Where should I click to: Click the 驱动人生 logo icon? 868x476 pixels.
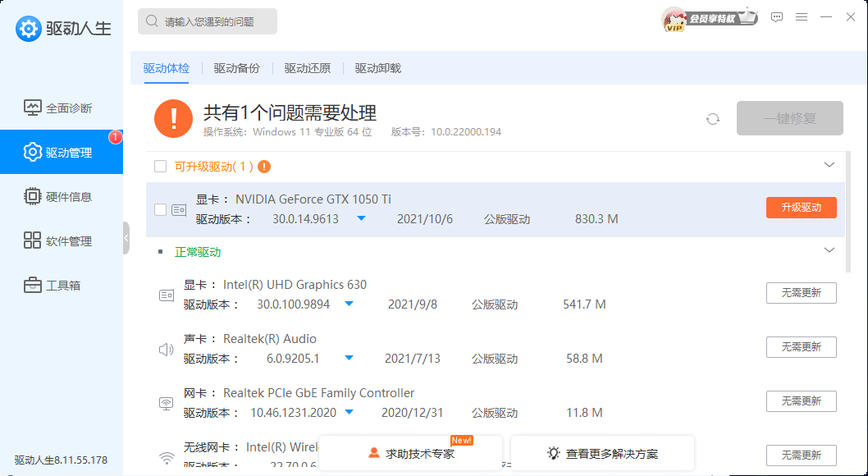(28, 28)
